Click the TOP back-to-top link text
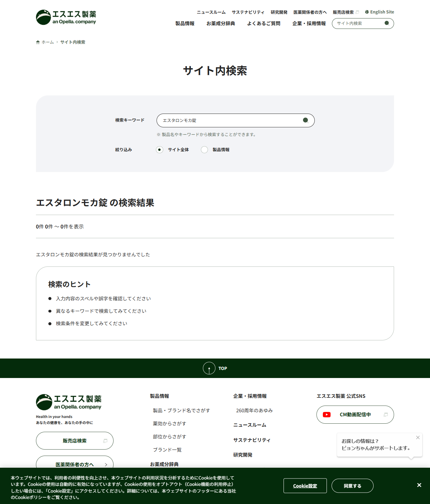 pyautogui.click(x=223, y=369)
